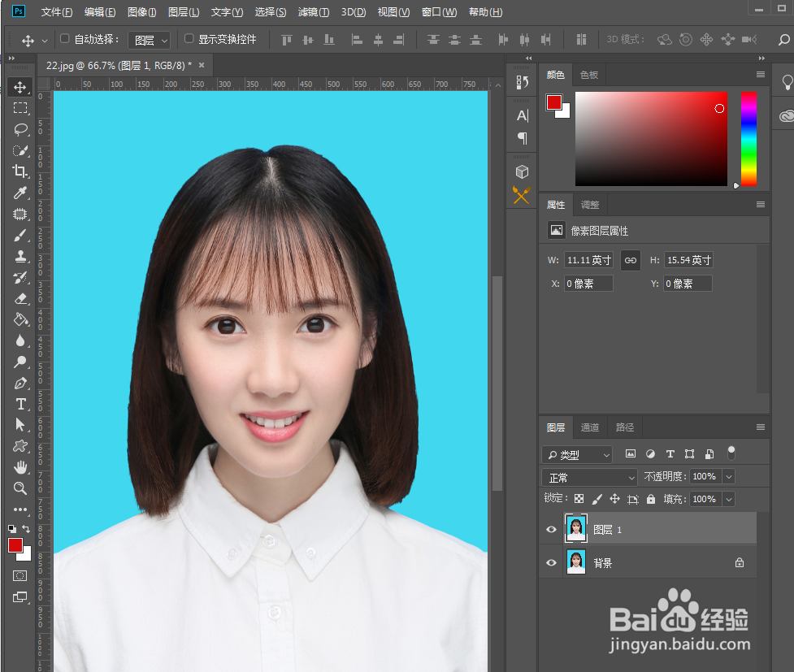Viewport: 794px width, 672px height.
Task: Select the Dodge tool
Action: click(20, 362)
